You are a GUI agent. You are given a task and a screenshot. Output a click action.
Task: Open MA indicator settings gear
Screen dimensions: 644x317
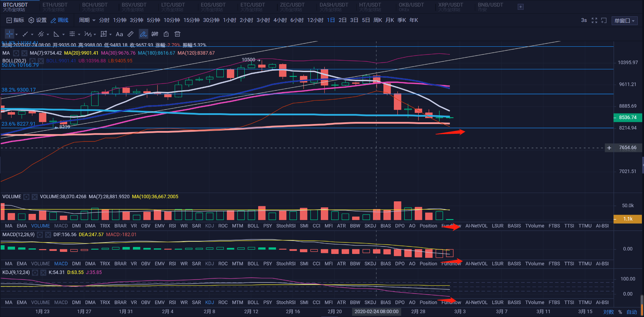pos(16,53)
